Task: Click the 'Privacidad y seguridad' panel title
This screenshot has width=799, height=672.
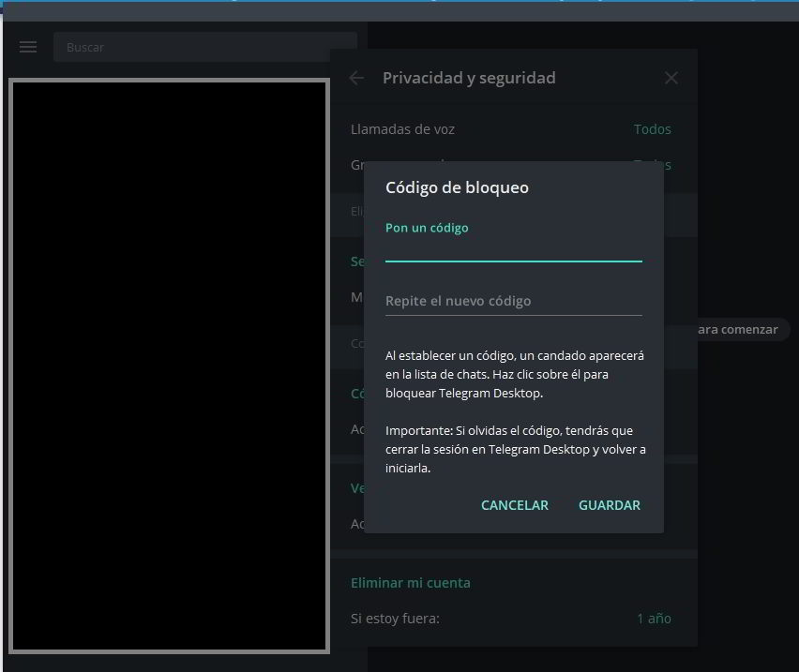Action: point(469,78)
